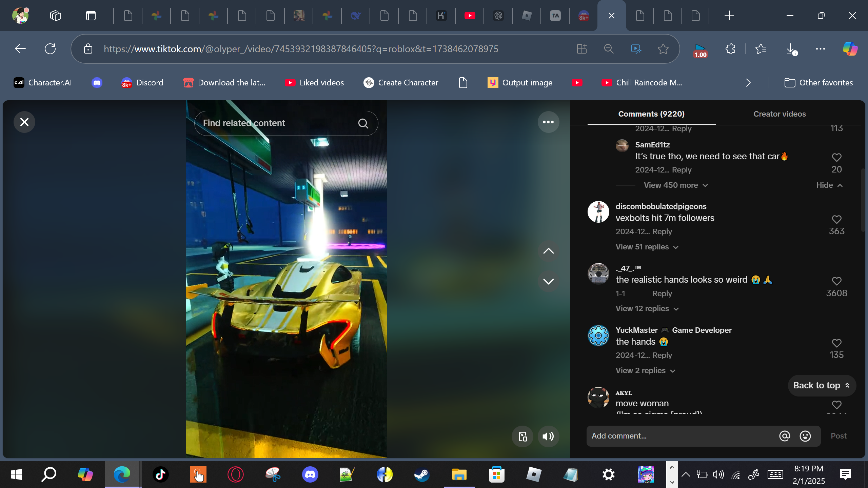
Task: Select the Comments (9220) tab
Action: pyautogui.click(x=651, y=114)
